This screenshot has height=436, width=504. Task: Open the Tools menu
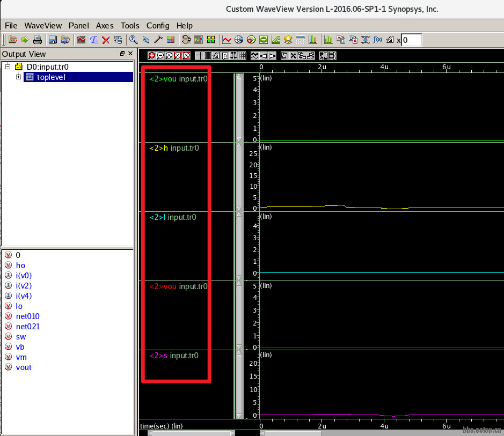(x=130, y=26)
